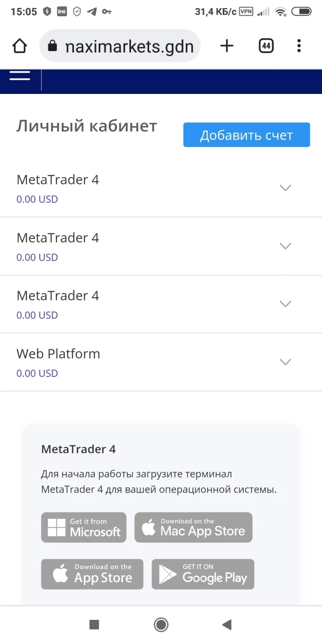Viewport: 322px width, 644px height.
Task: Select the Web Platform account row title
Action: [58, 354]
